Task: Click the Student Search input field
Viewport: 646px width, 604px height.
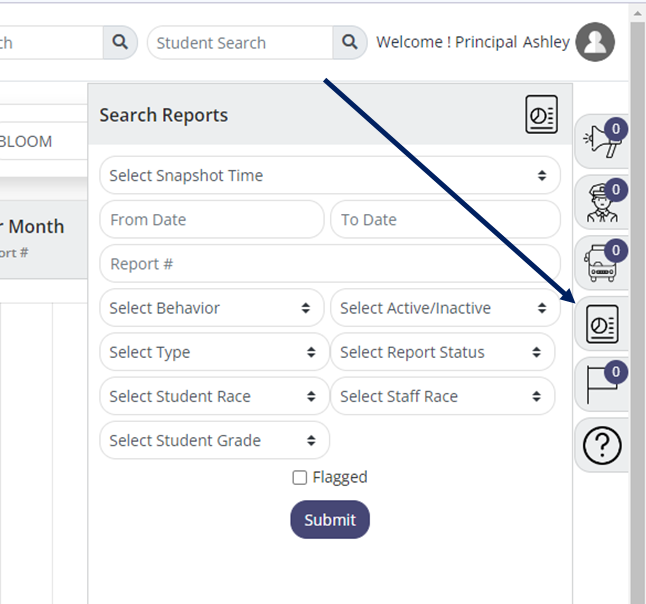Action: [240, 42]
